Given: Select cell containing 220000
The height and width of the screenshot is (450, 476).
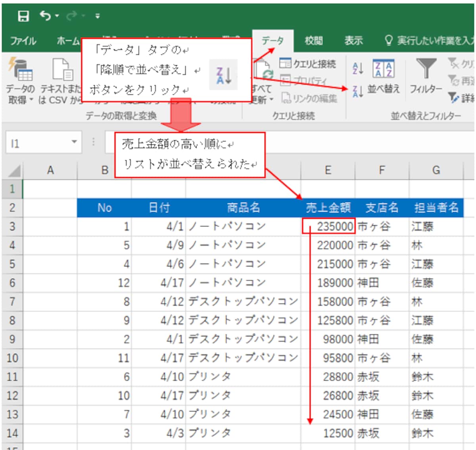Looking at the screenshot, I should click(328, 245).
